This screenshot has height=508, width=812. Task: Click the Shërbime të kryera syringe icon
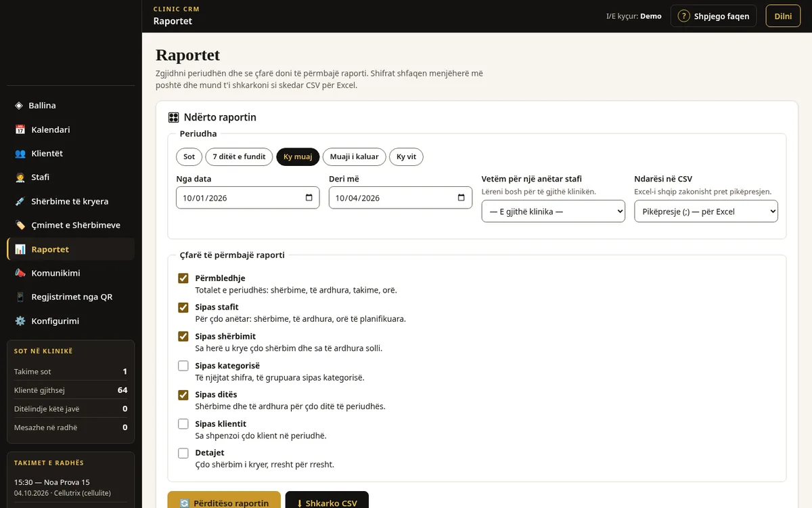(20, 201)
